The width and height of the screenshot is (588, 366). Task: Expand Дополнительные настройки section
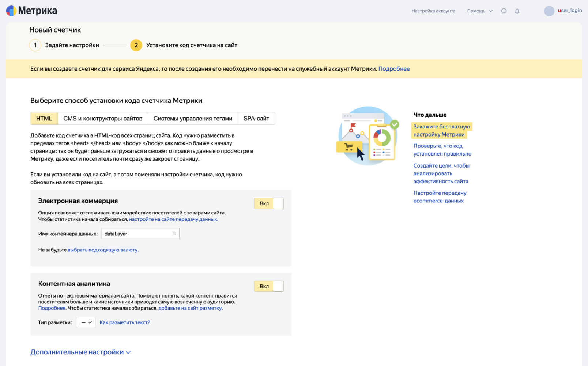[x=80, y=352]
